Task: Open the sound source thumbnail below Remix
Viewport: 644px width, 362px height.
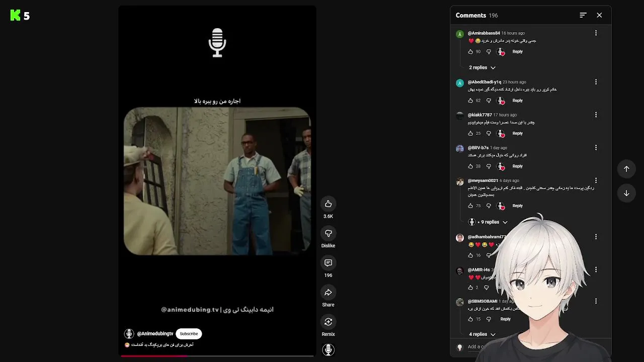Action: coord(328,350)
